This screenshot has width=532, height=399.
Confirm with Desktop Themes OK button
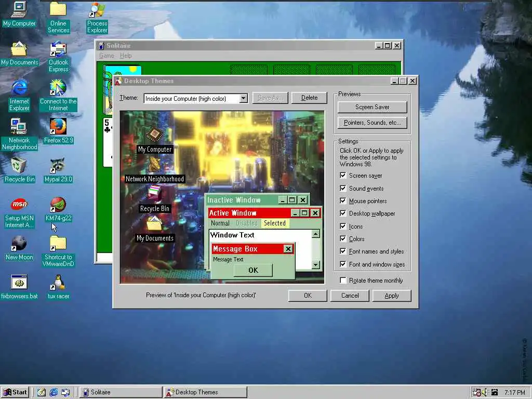[308, 296]
